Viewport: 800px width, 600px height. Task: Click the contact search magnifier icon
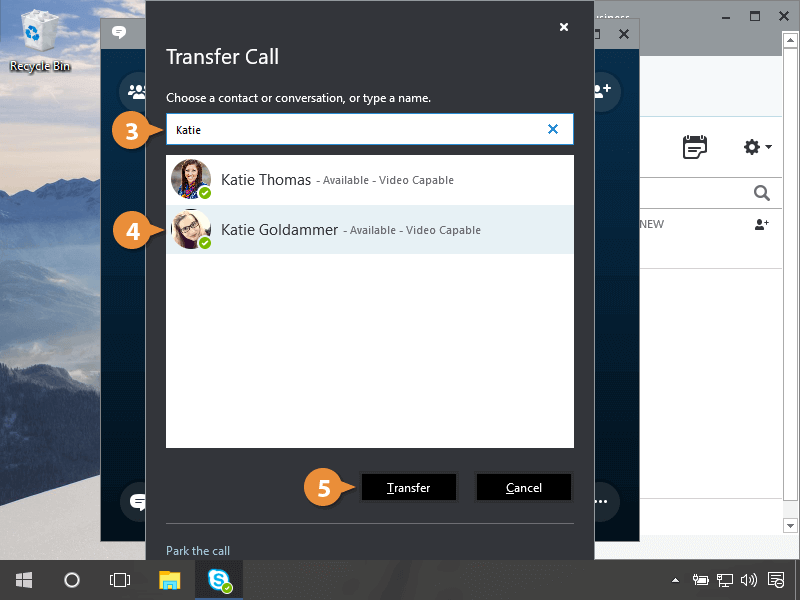click(x=762, y=193)
